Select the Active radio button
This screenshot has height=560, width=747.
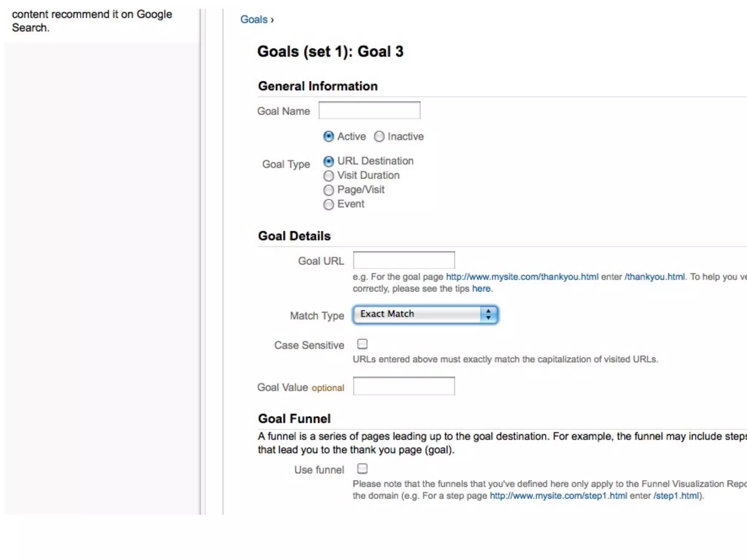328,136
